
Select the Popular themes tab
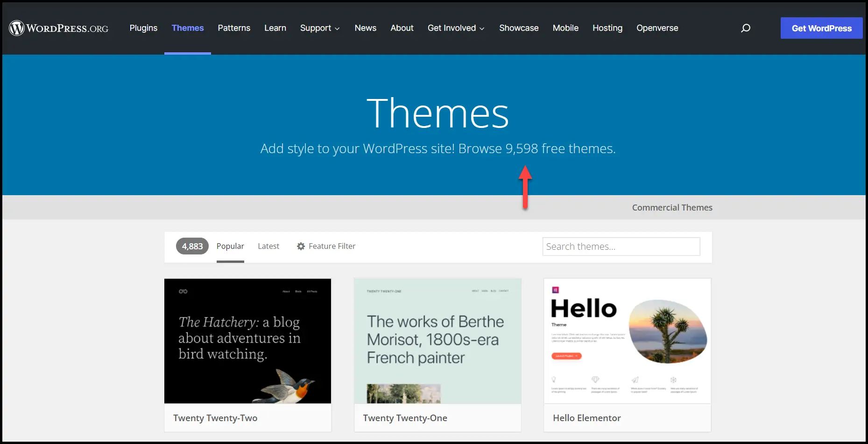230,246
